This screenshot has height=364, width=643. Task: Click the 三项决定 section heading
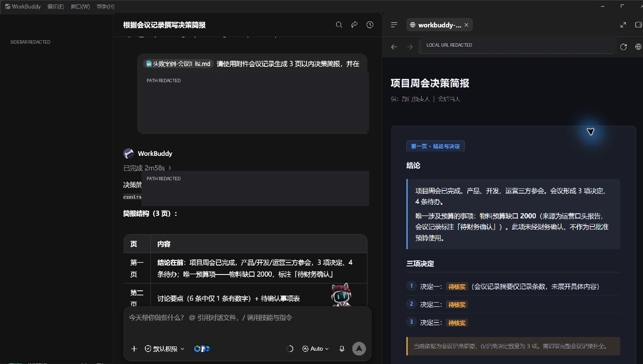pyautogui.click(x=420, y=264)
